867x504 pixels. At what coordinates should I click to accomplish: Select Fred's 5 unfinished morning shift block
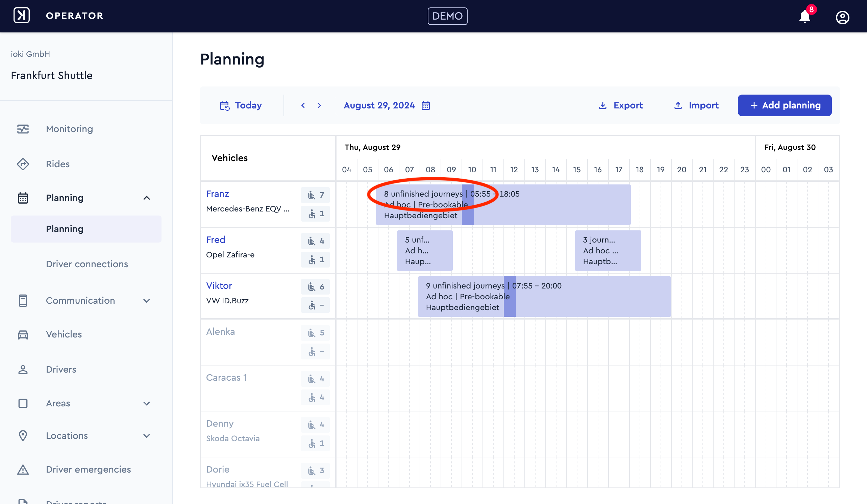click(x=425, y=251)
